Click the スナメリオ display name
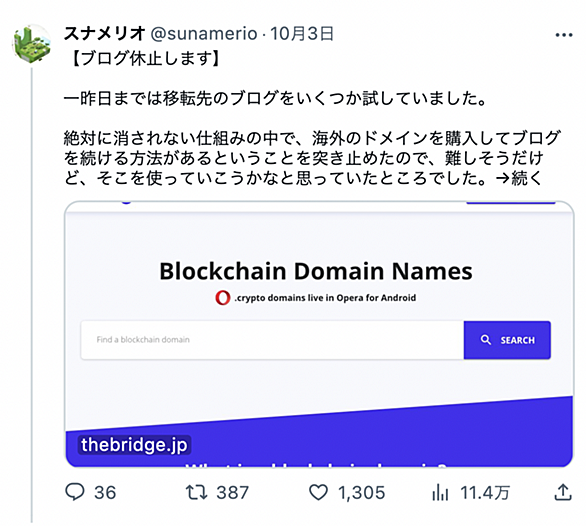 [x=105, y=34]
